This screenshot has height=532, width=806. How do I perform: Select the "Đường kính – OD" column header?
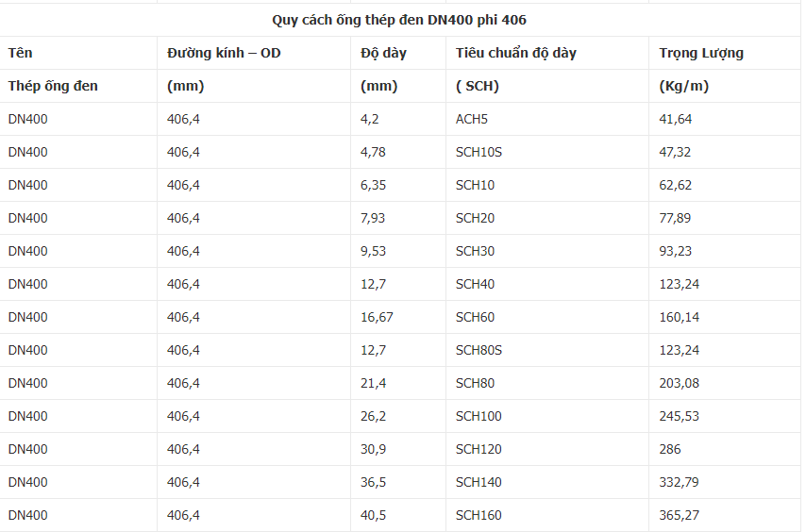(x=224, y=53)
